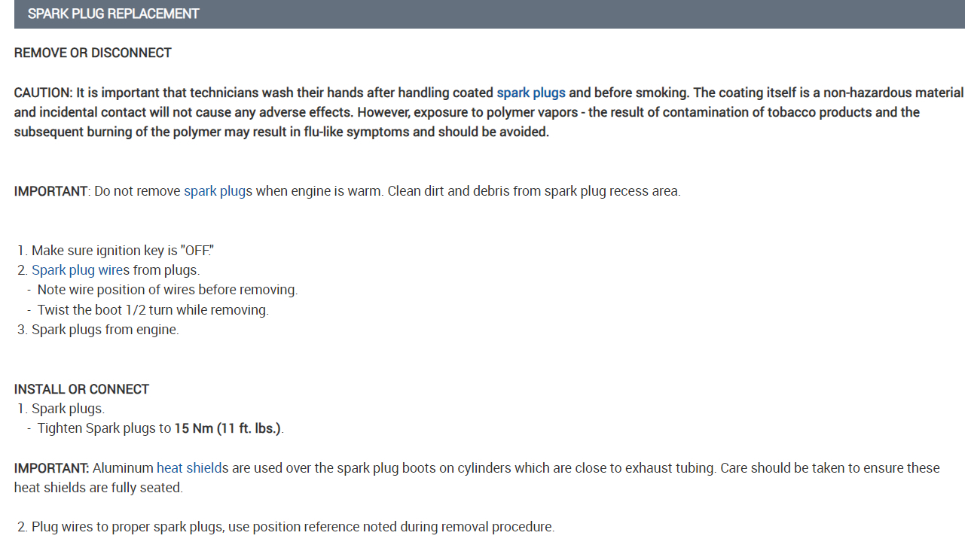Click the bold "CAUTION:" label

pos(43,93)
